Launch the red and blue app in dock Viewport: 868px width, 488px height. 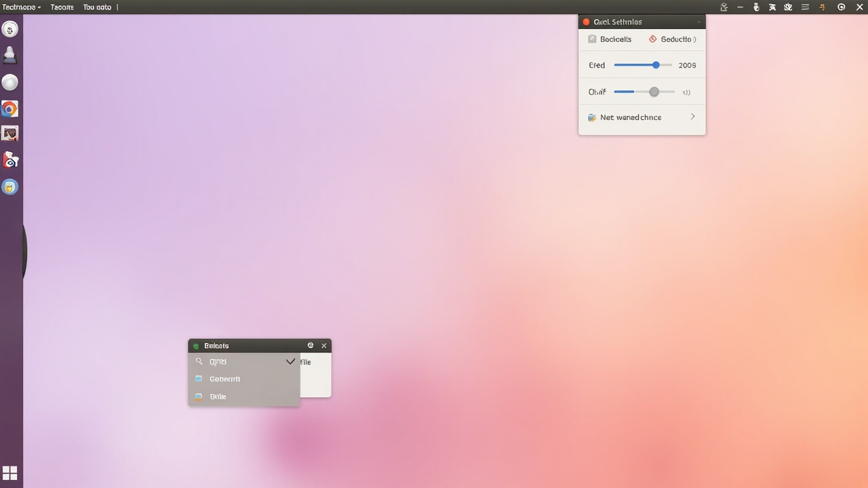coord(10,160)
